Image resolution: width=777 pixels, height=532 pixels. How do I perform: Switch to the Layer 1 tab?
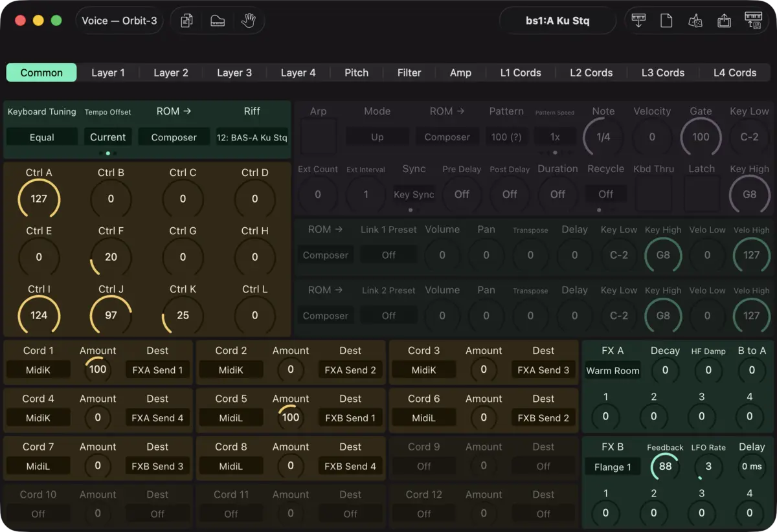tap(108, 72)
